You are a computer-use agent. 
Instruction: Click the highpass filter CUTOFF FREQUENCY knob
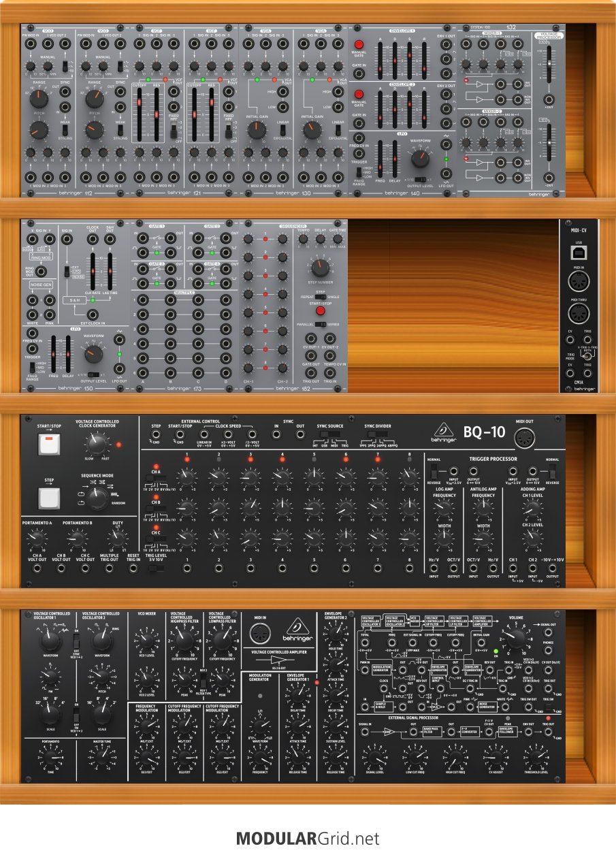click(183, 639)
